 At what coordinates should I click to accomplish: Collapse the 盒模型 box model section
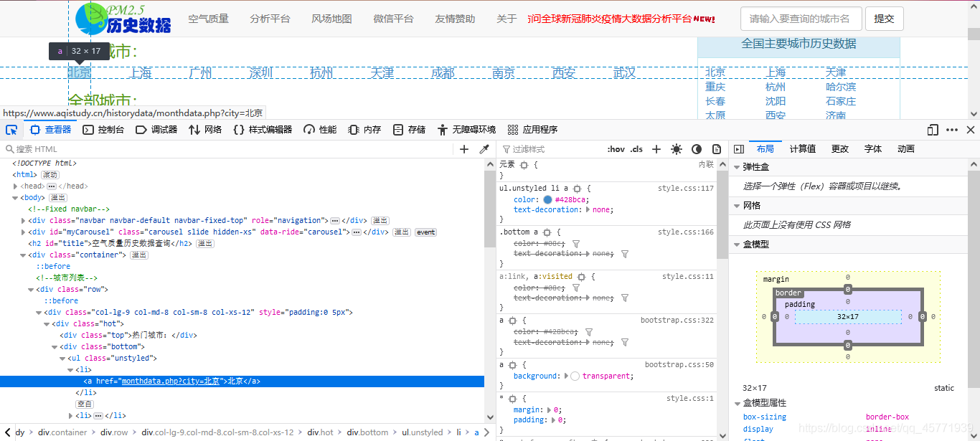(737, 245)
